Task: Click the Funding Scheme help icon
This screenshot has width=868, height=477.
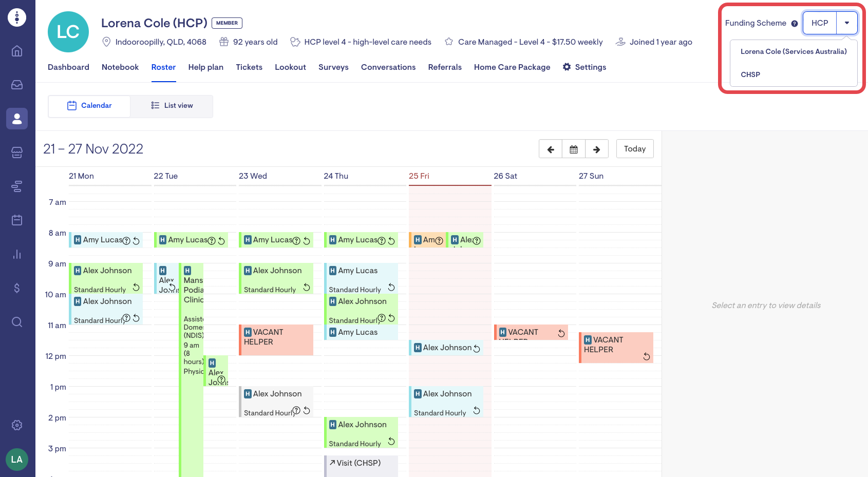Action: pos(795,24)
